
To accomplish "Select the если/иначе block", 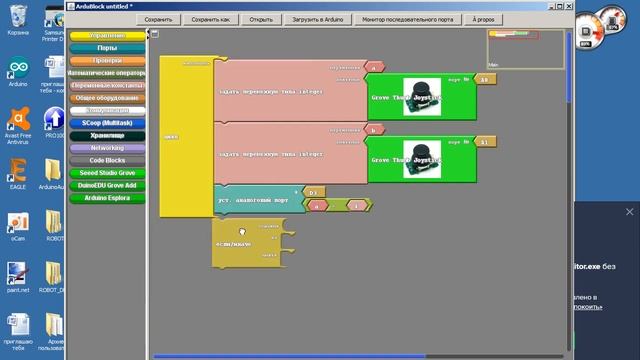I will [x=248, y=244].
